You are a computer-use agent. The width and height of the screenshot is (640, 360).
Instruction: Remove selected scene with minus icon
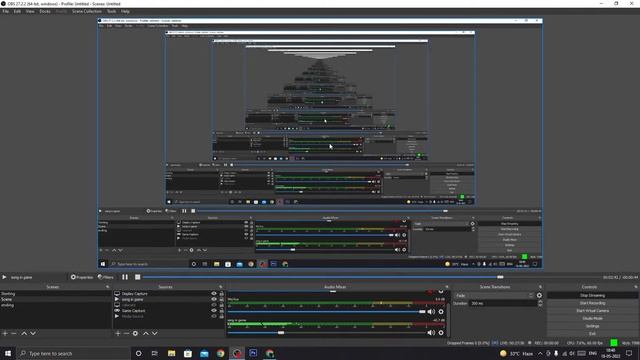pos(14,333)
